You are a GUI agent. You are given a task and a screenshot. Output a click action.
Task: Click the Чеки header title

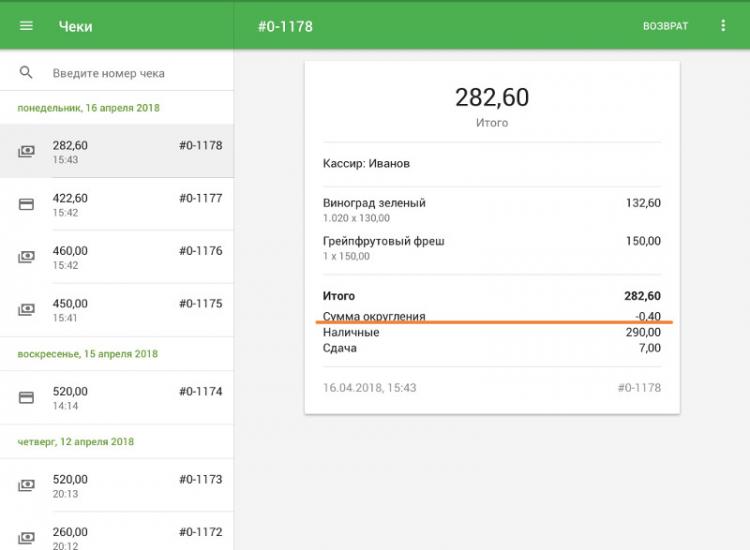pos(76,26)
